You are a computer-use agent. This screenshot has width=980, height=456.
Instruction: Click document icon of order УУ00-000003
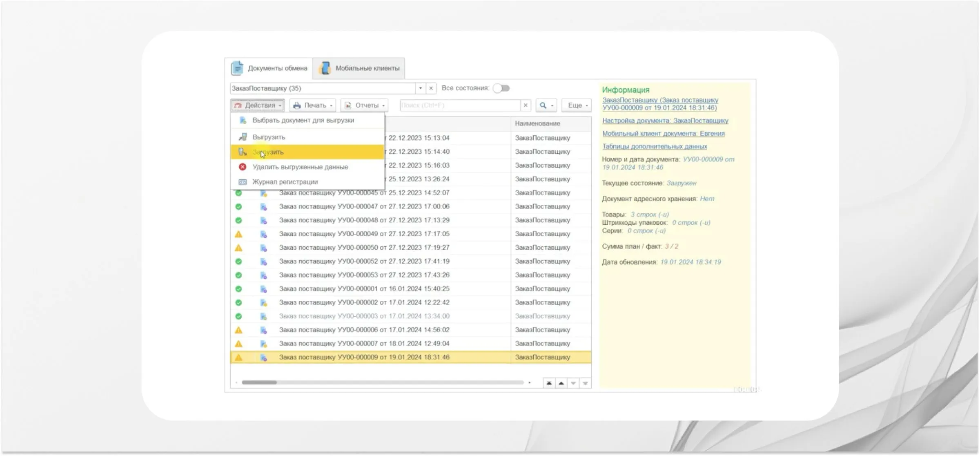264,316
